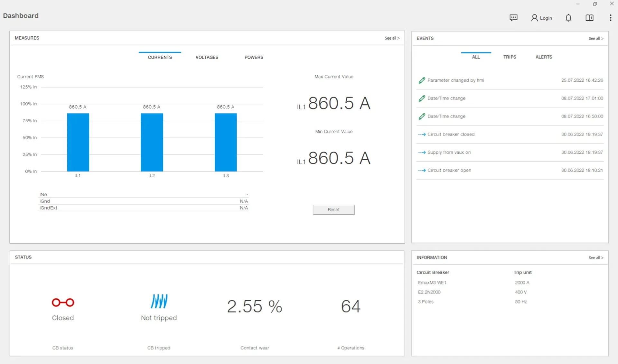
Task: Open See all in the MEASURES panel
Action: click(392, 38)
